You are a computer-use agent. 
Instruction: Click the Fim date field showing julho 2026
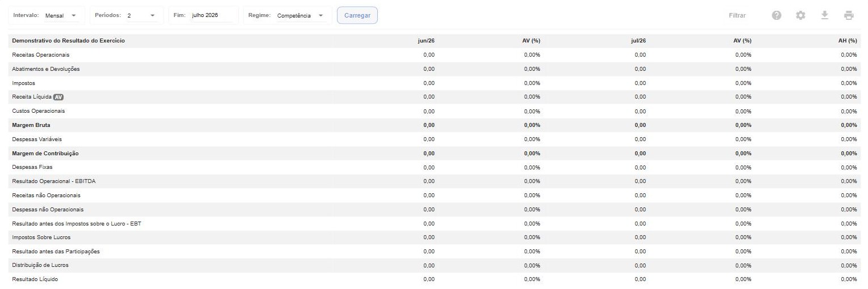tap(204, 15)
